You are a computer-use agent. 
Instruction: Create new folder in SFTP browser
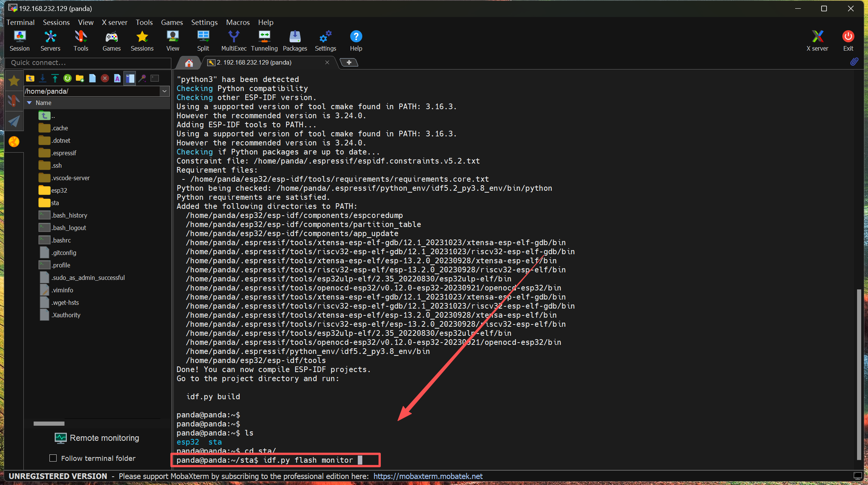(80, 78)
